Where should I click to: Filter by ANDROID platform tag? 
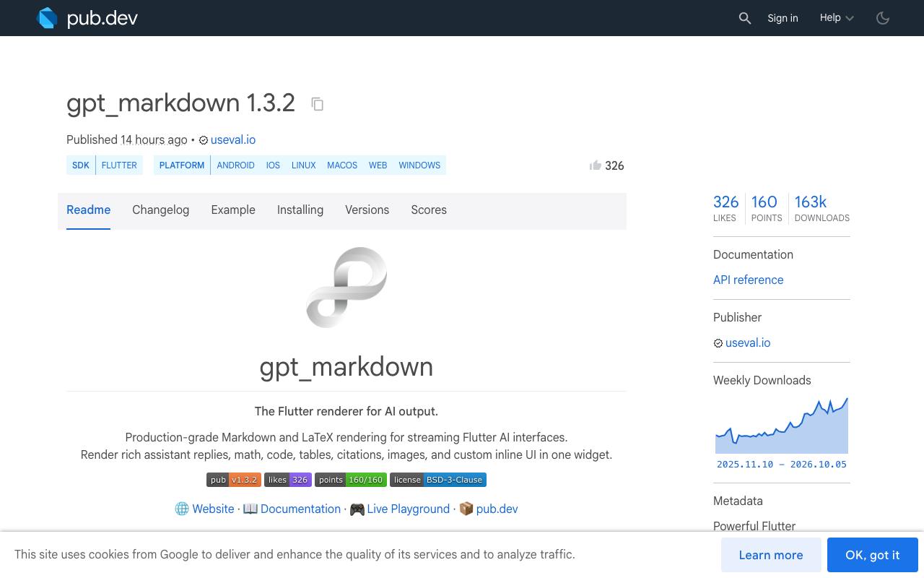[x=236, y=165]
